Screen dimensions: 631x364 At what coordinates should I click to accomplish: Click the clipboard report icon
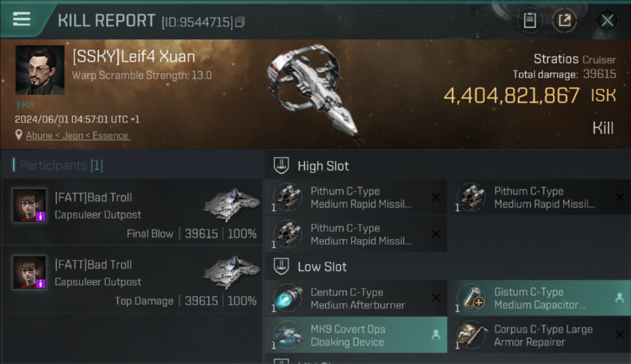[x=530, y=20]
